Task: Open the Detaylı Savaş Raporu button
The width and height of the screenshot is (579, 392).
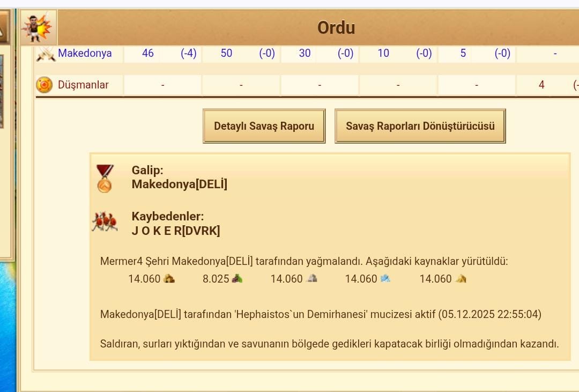Action: [x=264, y=126]
